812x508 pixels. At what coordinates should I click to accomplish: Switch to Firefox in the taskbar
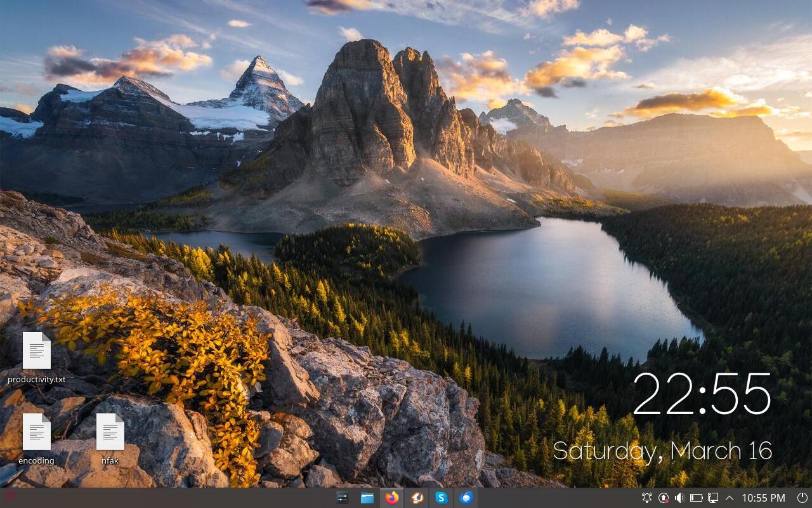tap(392, 498)
